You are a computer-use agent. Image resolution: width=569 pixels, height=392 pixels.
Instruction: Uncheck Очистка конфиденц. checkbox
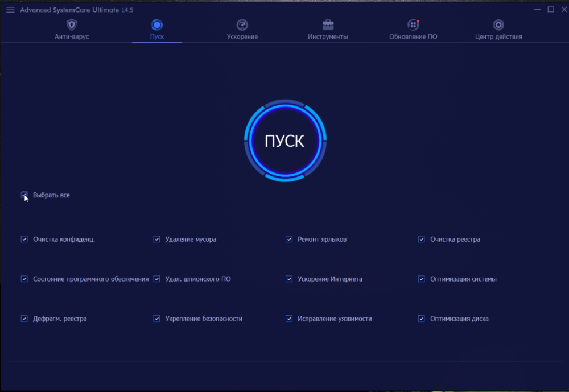pos(24,240)
